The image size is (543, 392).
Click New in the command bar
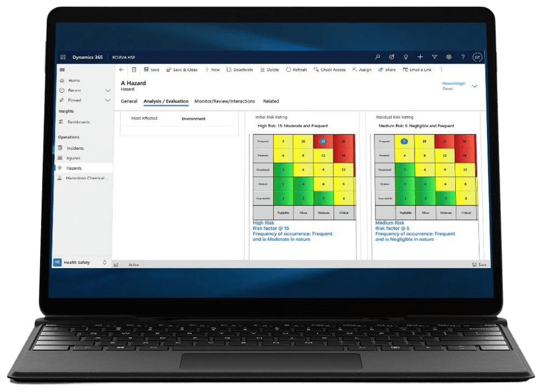click(212, 70)
